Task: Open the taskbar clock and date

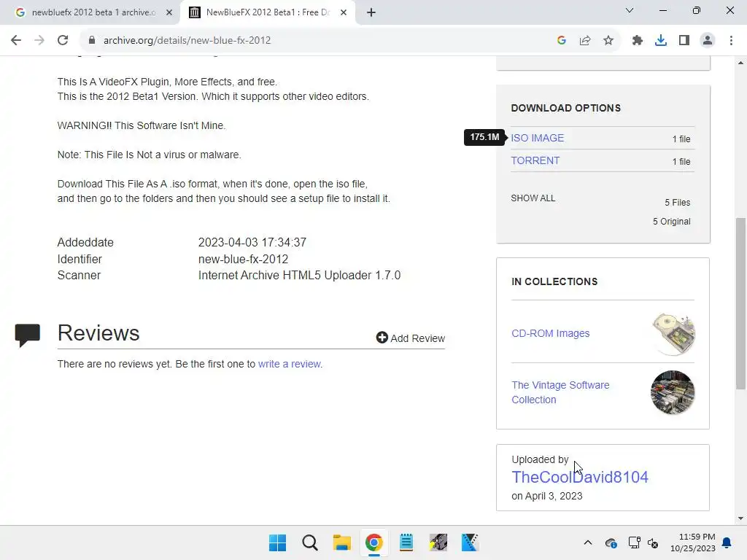Action: (693, 542)
